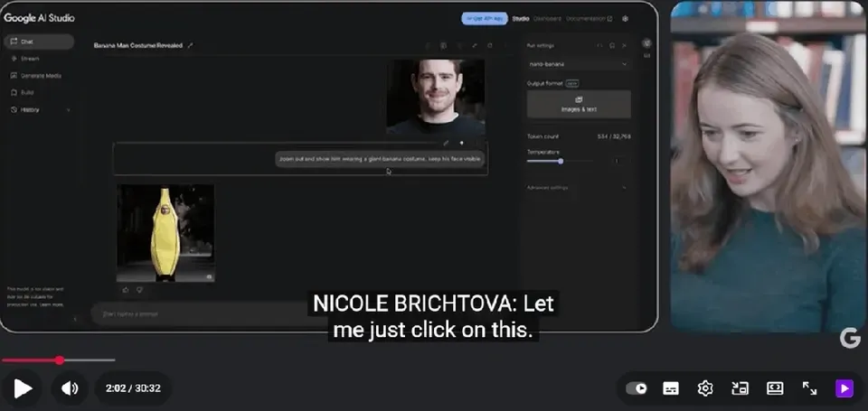Click the thumbs up icon below the image
The width and height of the screenshot is (868, 411).
click(x=126, y=289)
